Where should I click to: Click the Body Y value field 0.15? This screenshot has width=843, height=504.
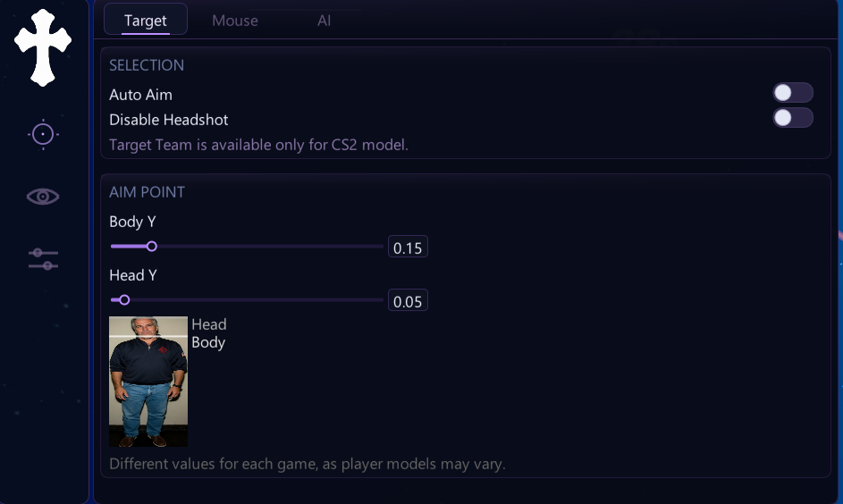pos(408,247)
